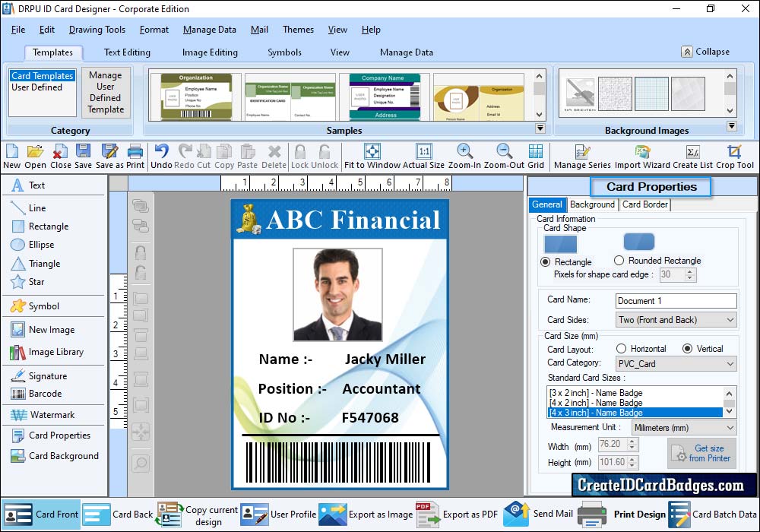The height and width of the screenshot is (532, 760).
Task: Select the Line drawing tool
Action: point(29,207)
